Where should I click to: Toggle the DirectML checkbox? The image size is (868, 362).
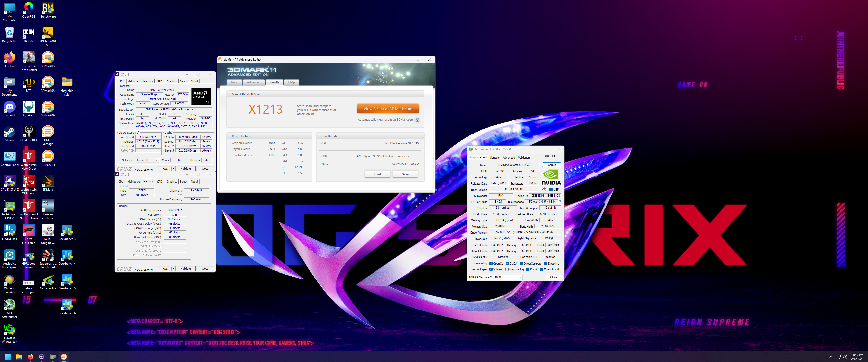pyautogui.click(x=545, y=263)
